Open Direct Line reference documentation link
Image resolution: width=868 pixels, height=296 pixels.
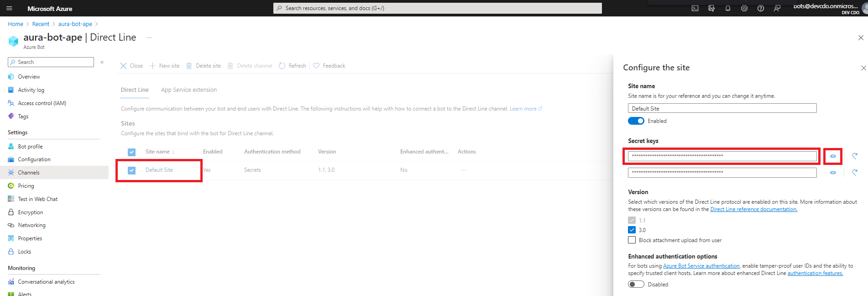(x=754, y=209)
